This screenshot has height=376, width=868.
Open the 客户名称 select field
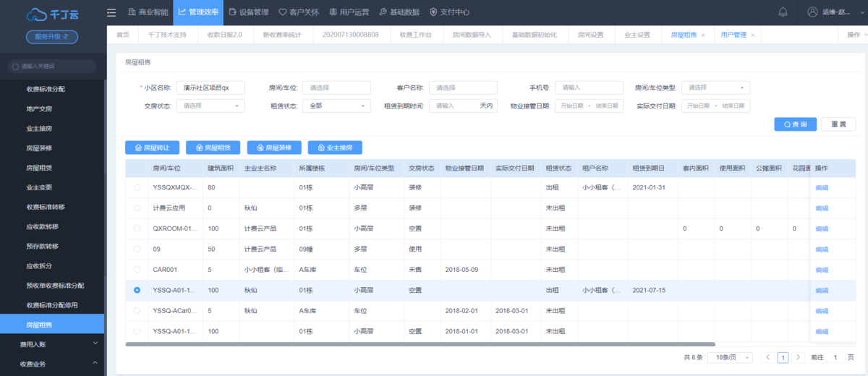pos(463,87)
